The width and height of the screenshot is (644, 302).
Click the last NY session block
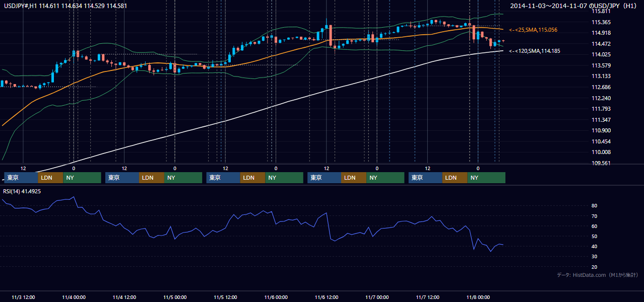[486, 178]
